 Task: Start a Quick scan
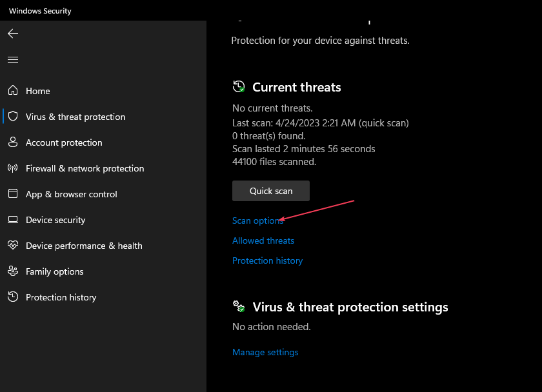click(x=270, y=190)
